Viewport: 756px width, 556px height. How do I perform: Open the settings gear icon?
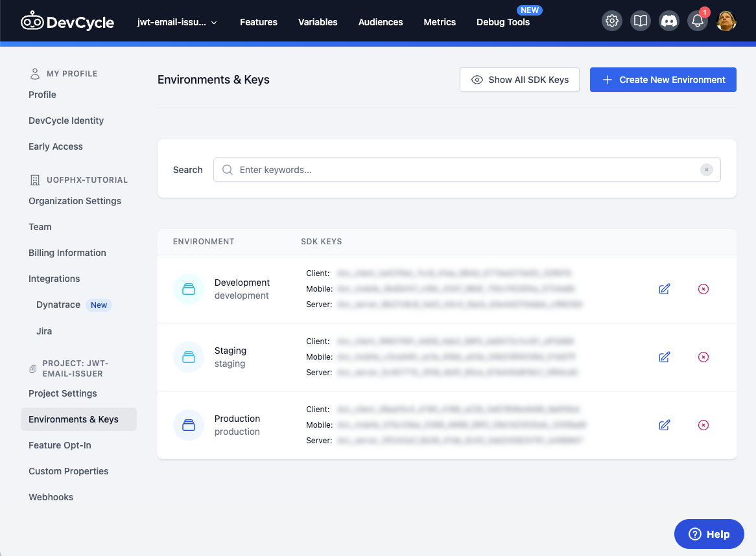[611, 21]
